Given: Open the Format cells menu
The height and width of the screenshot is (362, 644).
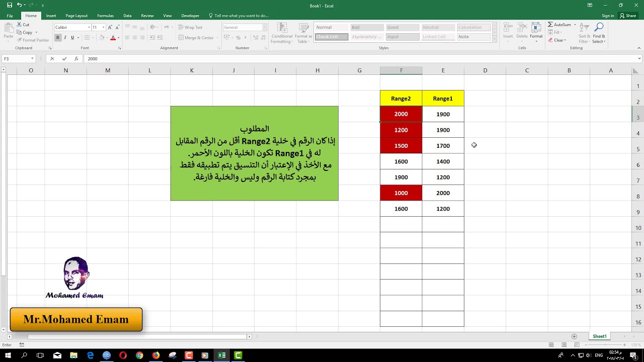Looking at the screenshot, I should 536,31.
